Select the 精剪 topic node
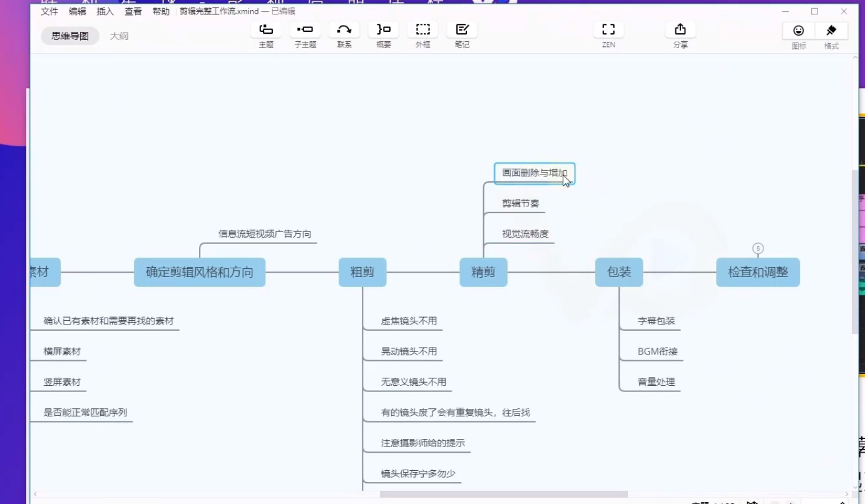Screen dimensions: 865x504 pos(483,272)
